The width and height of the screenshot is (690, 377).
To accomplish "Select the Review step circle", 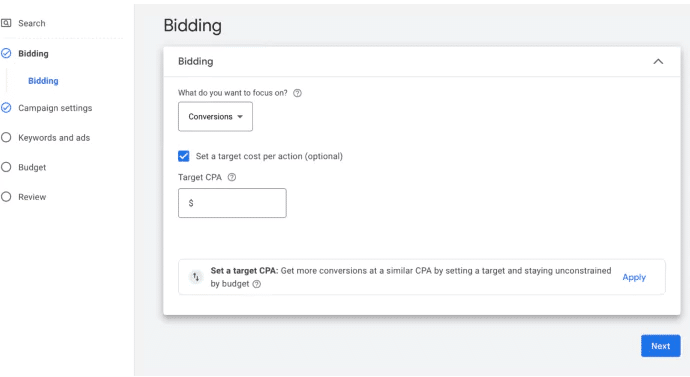I will tap(6, 197).
